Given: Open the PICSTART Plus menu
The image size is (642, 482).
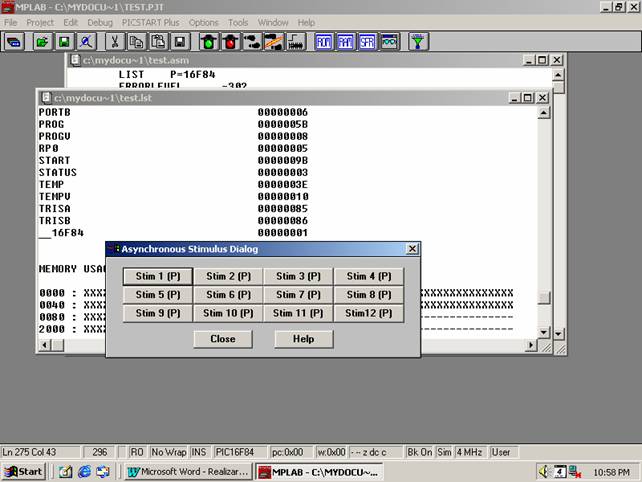Looking at the screenshot, I should [x=150, y=23].
